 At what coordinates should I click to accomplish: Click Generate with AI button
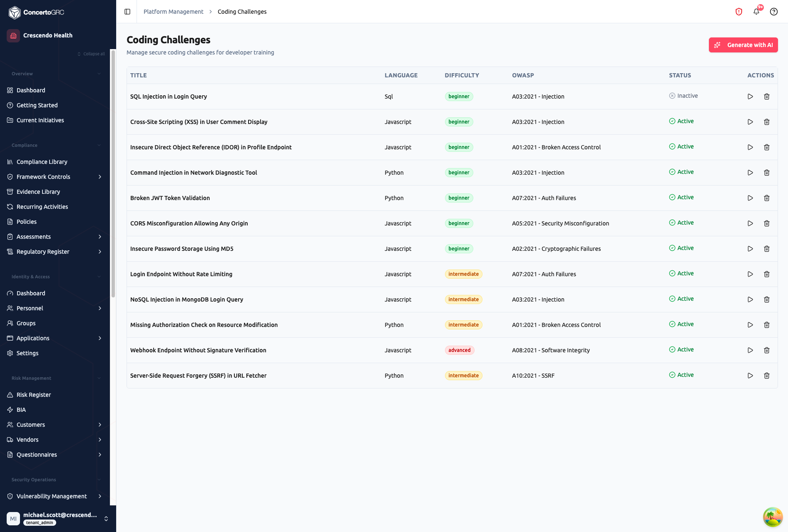click(x=743, y=45)
